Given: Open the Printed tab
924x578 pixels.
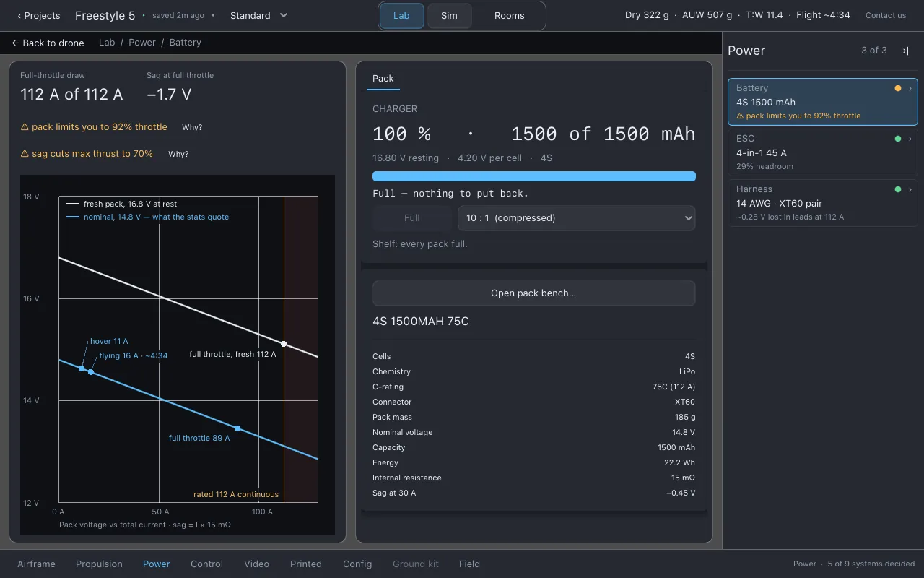Looking at the screenshot, I should pyautogui.click(x=306, y=564).
